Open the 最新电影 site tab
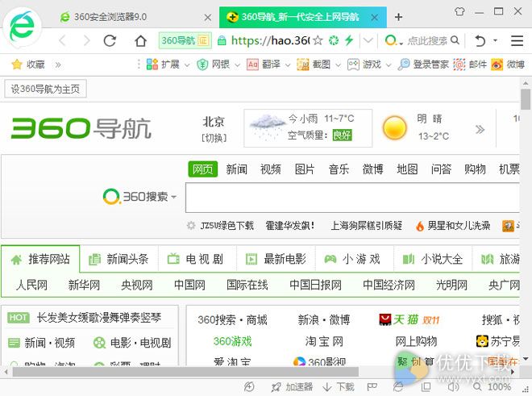This screenshot has width=532, height=396. (x=276, y=259)
